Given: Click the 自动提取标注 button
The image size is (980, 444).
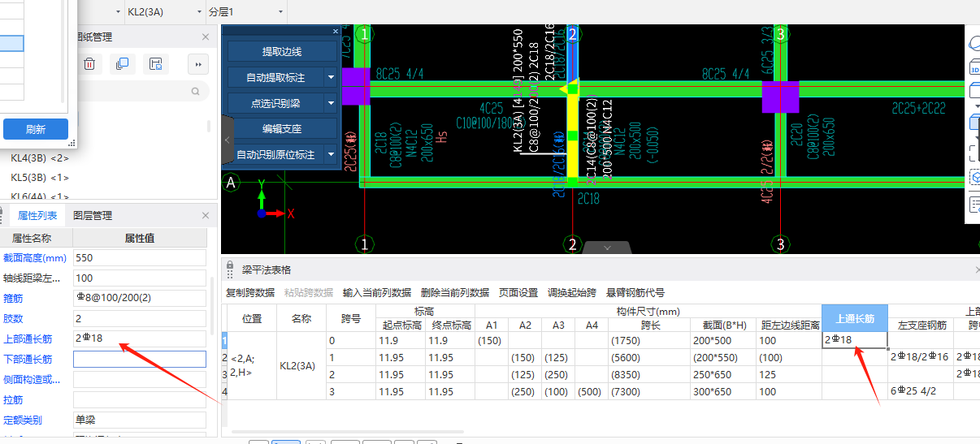Looking at the screenshot, I should pyautogui.click(x=275, y=78).
